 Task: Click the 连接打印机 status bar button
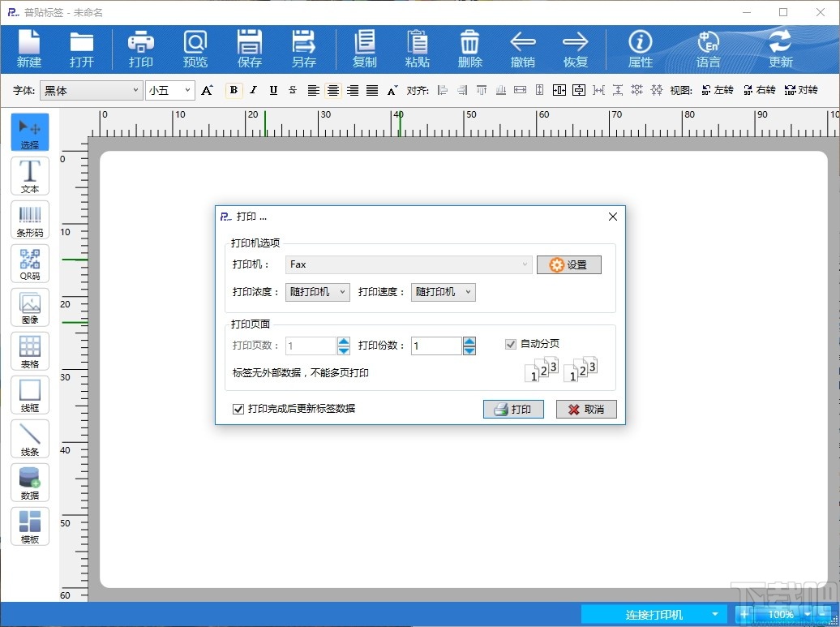point(654,615)
